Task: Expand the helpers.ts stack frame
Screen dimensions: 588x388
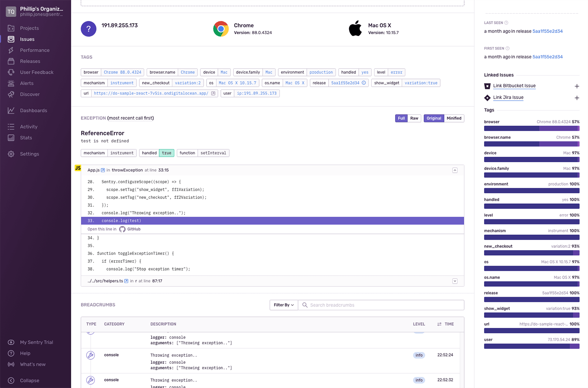Action: coord(455,281)
